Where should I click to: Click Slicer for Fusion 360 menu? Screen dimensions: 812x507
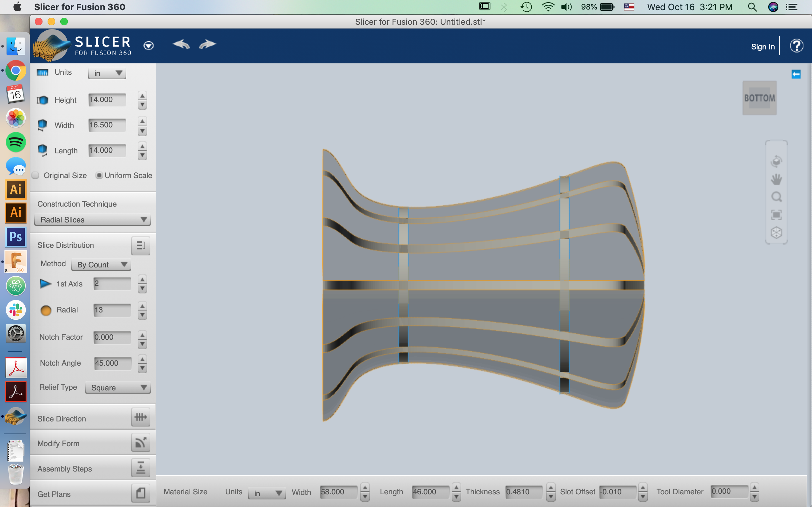tap(80, 7)
